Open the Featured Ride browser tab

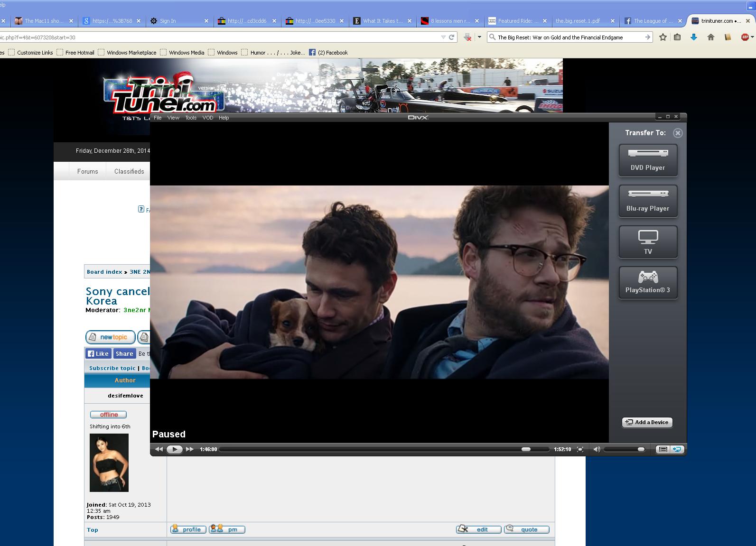[x=517, y=21]
